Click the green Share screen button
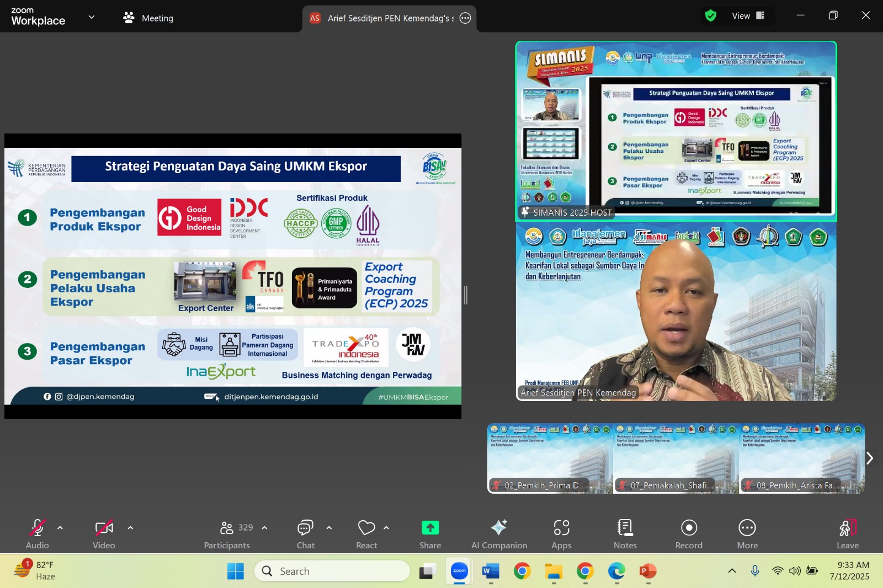Viewport: 883px width, 588px height. pyautogui.click(x=430, y=534)
